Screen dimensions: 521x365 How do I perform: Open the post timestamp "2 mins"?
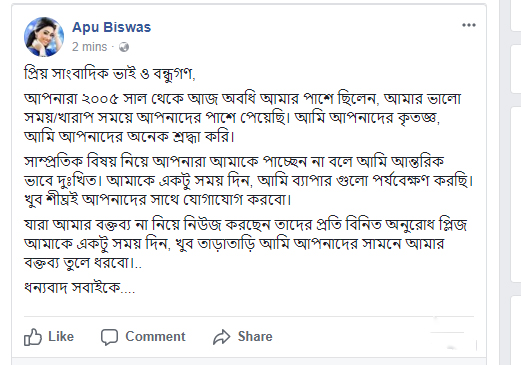point(90,47)
